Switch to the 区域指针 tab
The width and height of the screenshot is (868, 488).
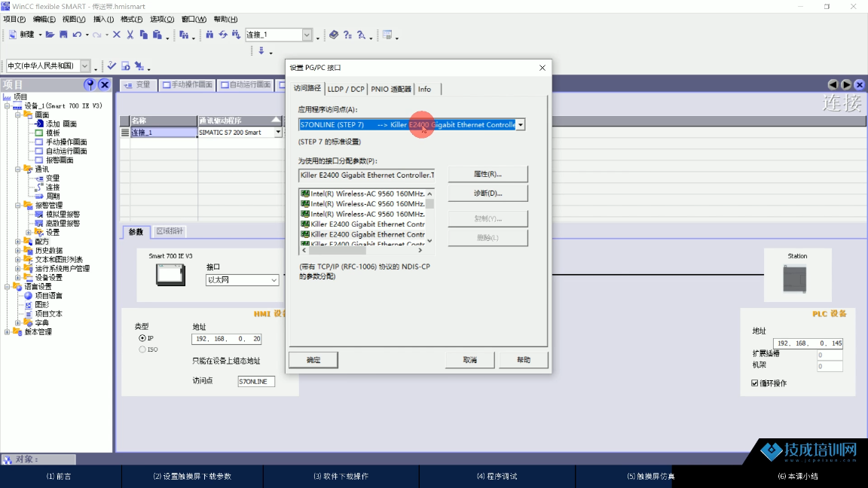170,231
